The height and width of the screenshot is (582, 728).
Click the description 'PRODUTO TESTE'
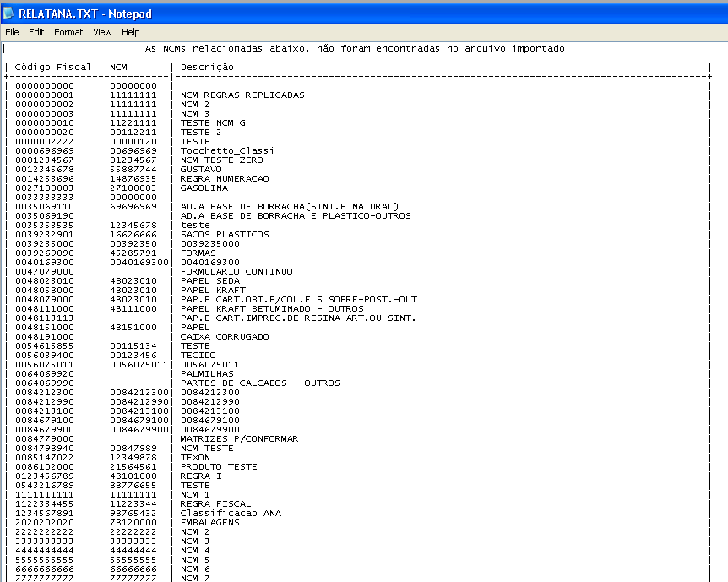[x=219, y=466]
